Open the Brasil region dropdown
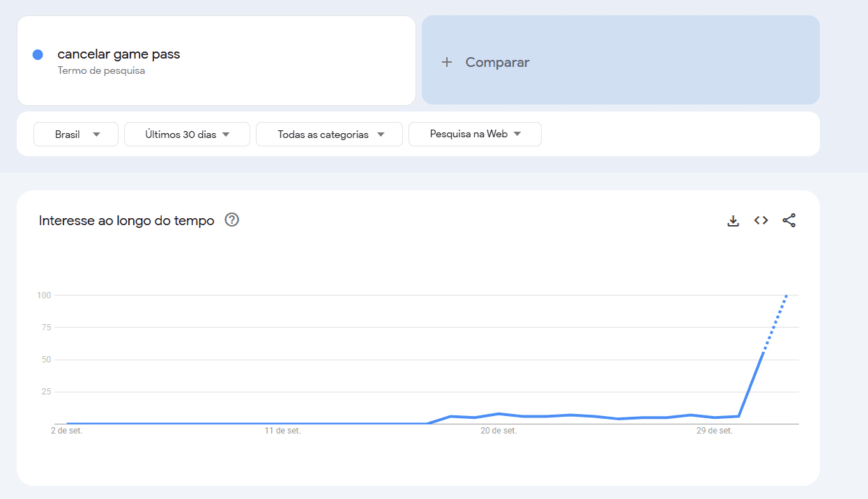This screenshot has height=499, width=868. [x=76, y=135]
